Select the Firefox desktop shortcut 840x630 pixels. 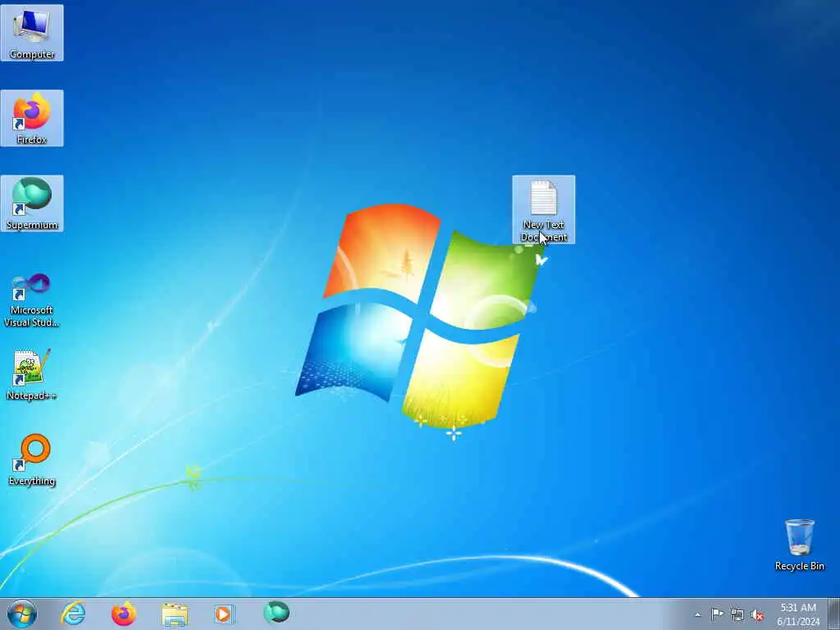pyautogui.click(x=32, y=118)
